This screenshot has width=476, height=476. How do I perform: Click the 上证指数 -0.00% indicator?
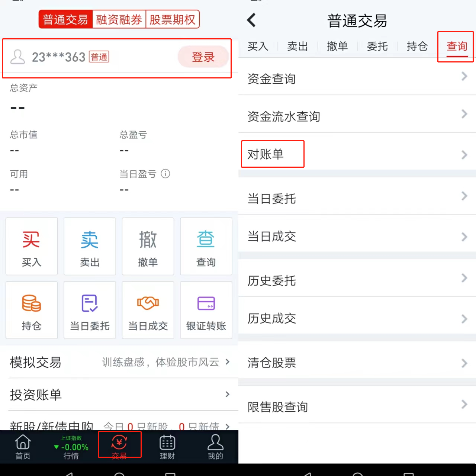click(71, 443)
